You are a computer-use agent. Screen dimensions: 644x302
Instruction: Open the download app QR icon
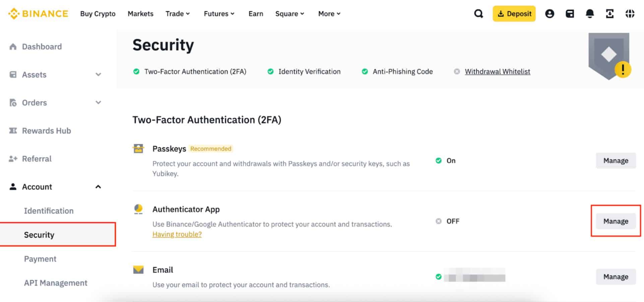[x=610, y=14]
